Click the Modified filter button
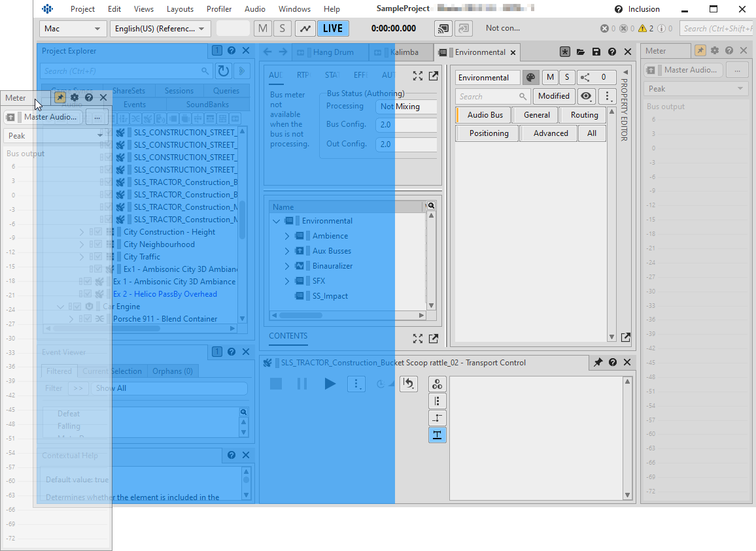The image size is (756, 551). [x=553, y=97]
